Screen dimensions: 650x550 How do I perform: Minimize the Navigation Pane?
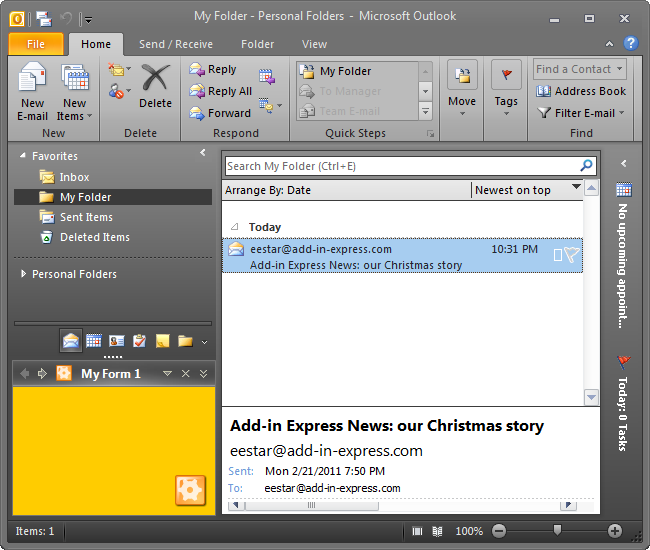pos(203,153)
